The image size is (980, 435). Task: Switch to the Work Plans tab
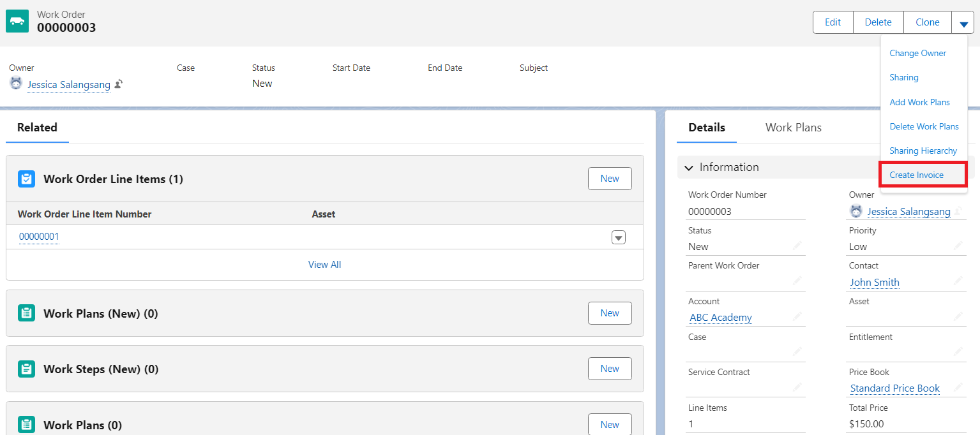[793, 128]
